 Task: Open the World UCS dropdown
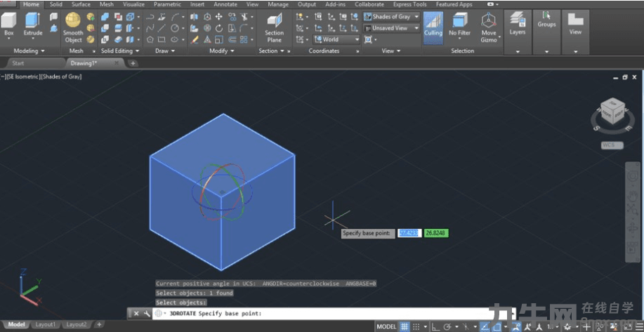click(x=337, y=39)
